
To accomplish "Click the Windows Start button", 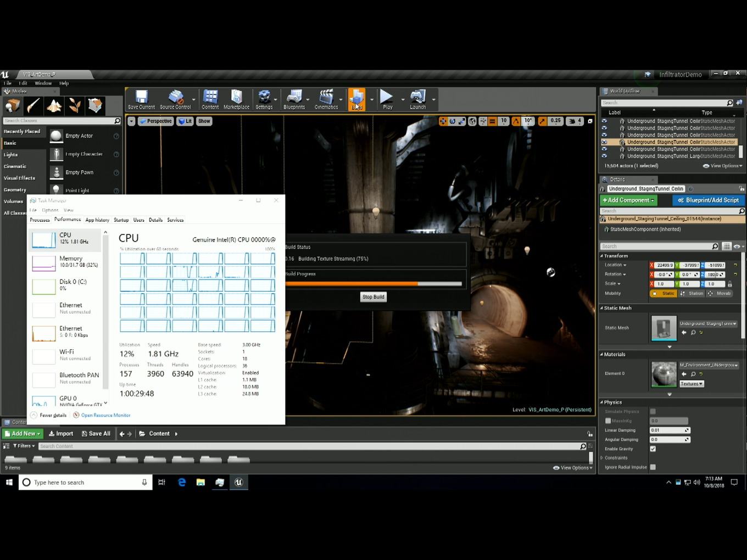I will pyautogui.click(x=9, y=483).
